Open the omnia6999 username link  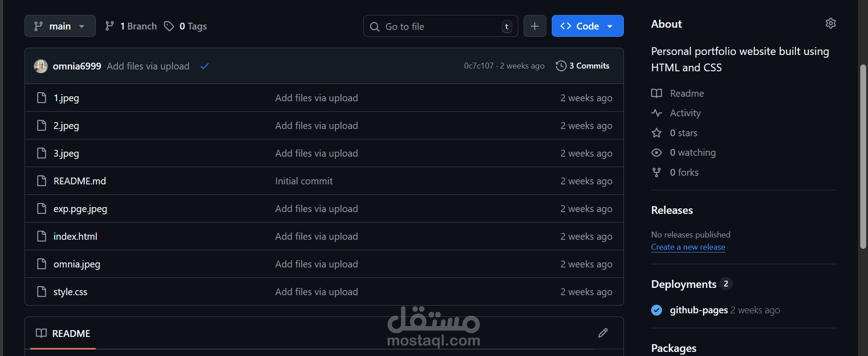coord(77,66)
